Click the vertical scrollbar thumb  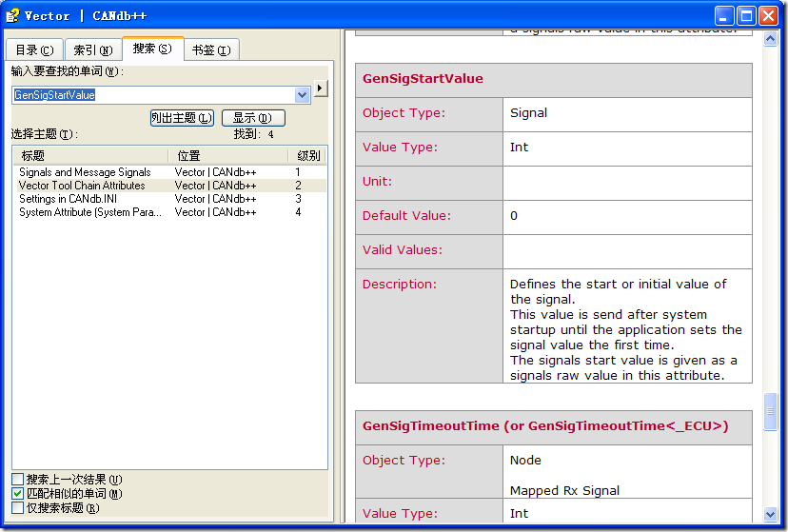point(770,411)
